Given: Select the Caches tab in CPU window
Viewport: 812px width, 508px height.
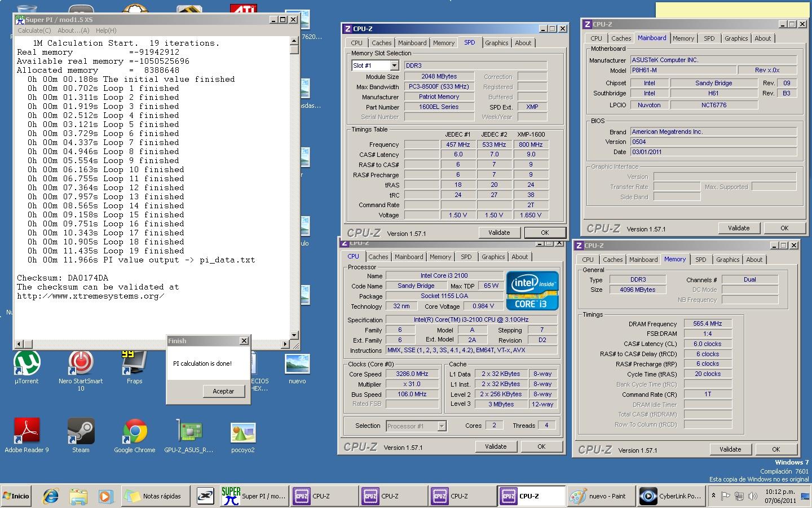Looking at the screenshot, I should click(x=378, y=257).
